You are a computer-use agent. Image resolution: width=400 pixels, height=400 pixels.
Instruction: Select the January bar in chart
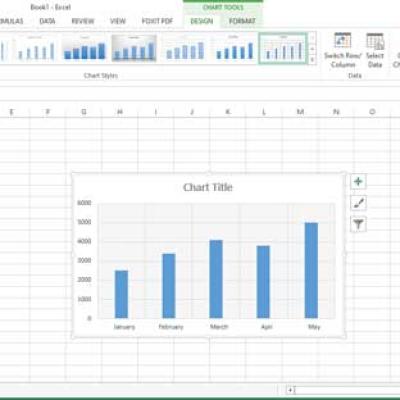pyautogui.click(x=121, y=294)
